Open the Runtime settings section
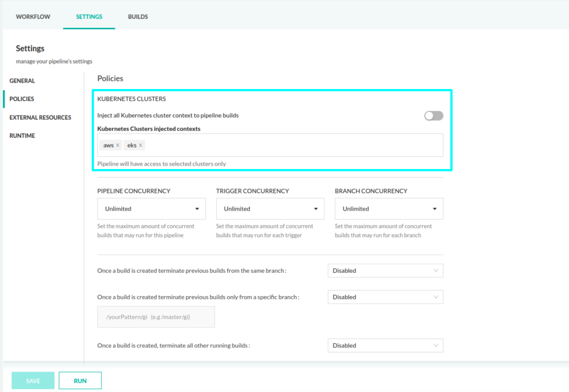 pos(22,136)
